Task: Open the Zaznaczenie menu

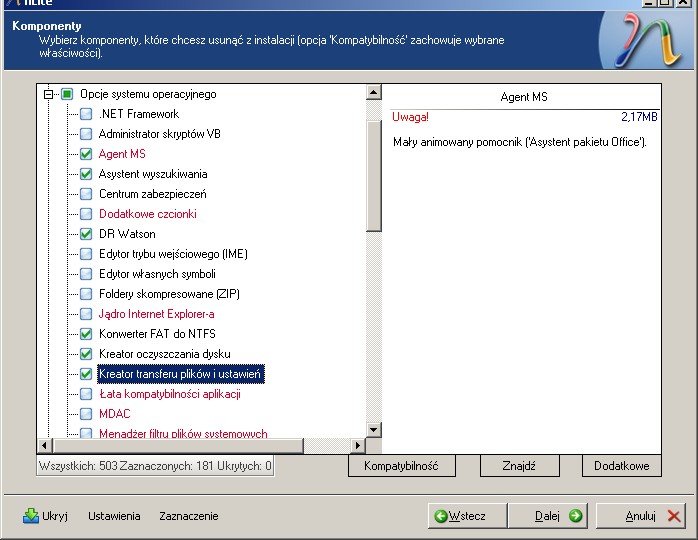Action: coord(189,516)
